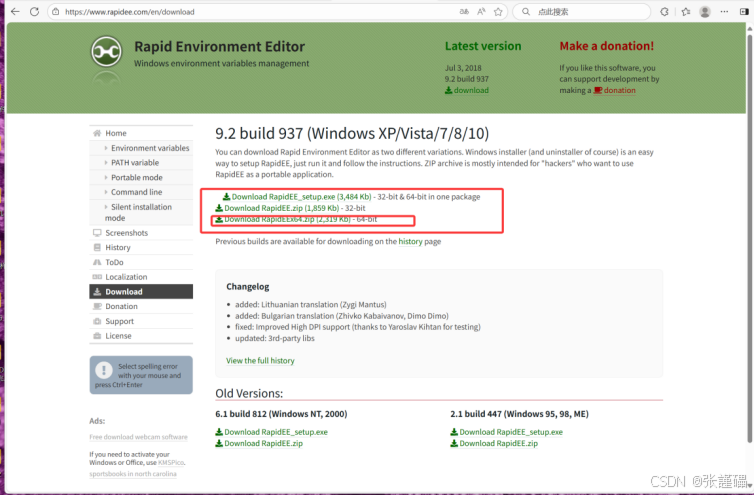
Task: Click the Old Versions heading
Action: (249, 393)
